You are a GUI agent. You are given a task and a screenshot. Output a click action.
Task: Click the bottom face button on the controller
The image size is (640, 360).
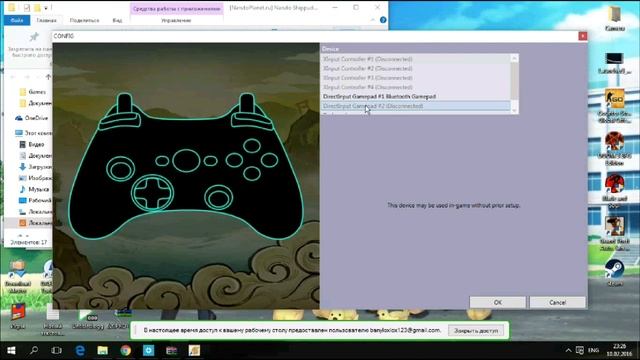click(x=252, y=173)
